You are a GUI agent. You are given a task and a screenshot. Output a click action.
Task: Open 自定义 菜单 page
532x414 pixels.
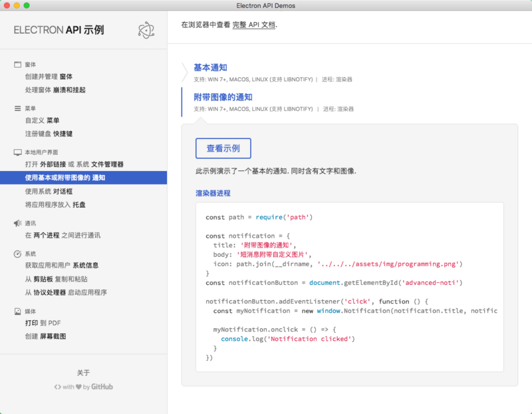[x=42, y=120]
